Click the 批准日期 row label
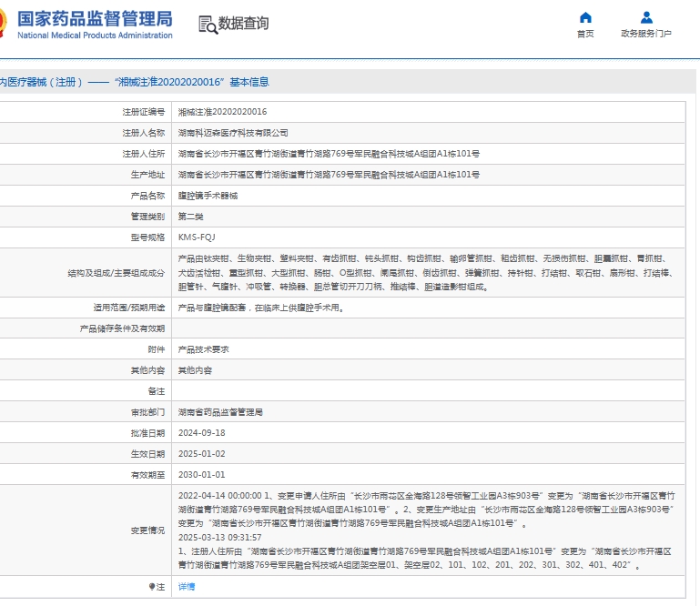700x606 pixels. [147, 433]
